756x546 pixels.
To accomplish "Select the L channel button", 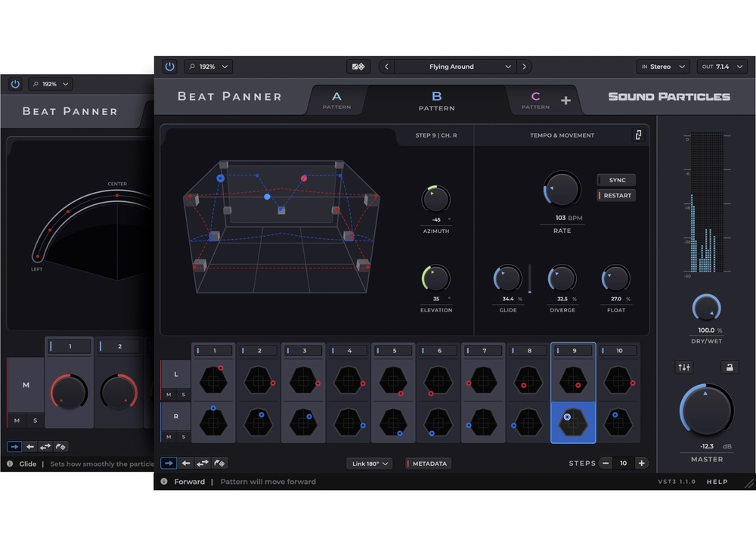I will (176, 374).
